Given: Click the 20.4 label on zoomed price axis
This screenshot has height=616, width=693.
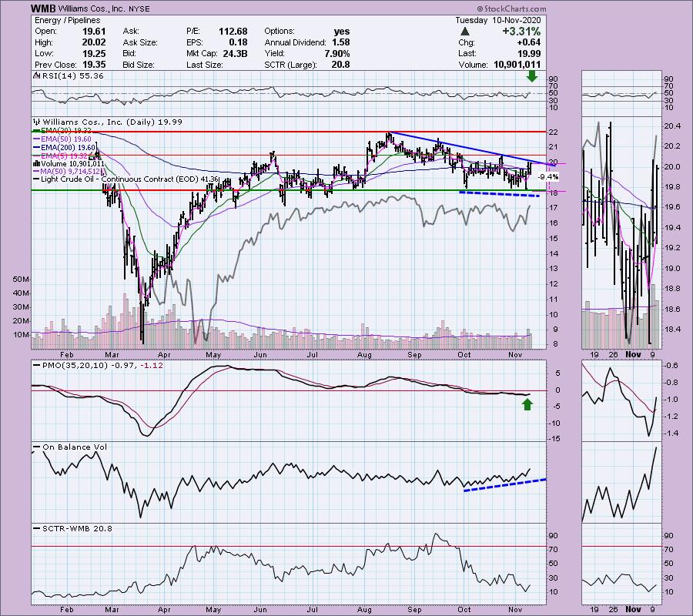Looking at the screenshot, I should pos(671,126).
